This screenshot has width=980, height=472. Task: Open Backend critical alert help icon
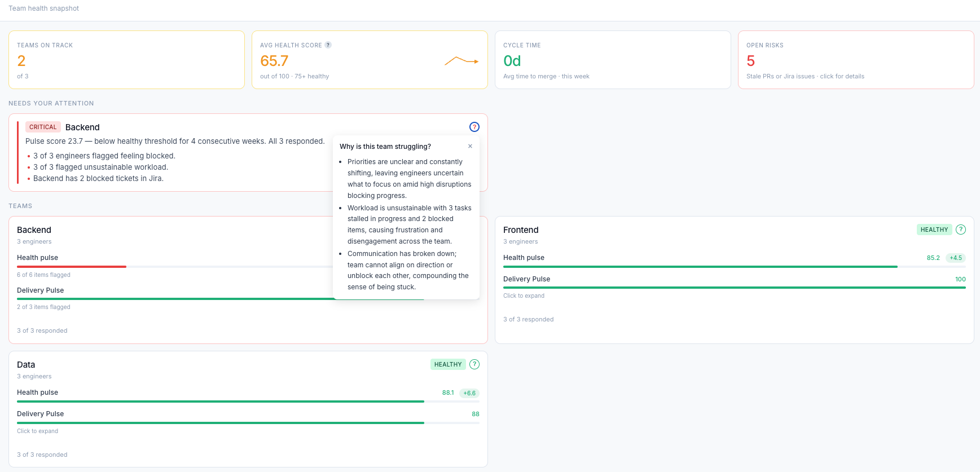pyautogui.click(x=474, y=127)
